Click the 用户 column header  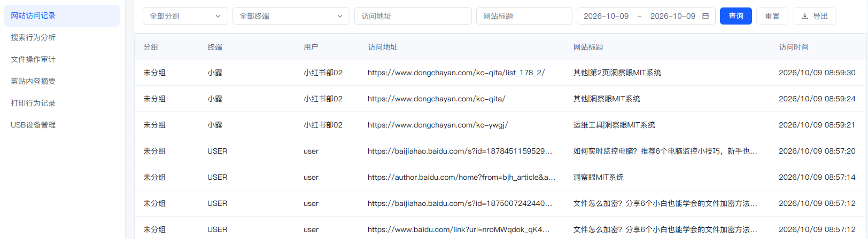coord(311,47)
